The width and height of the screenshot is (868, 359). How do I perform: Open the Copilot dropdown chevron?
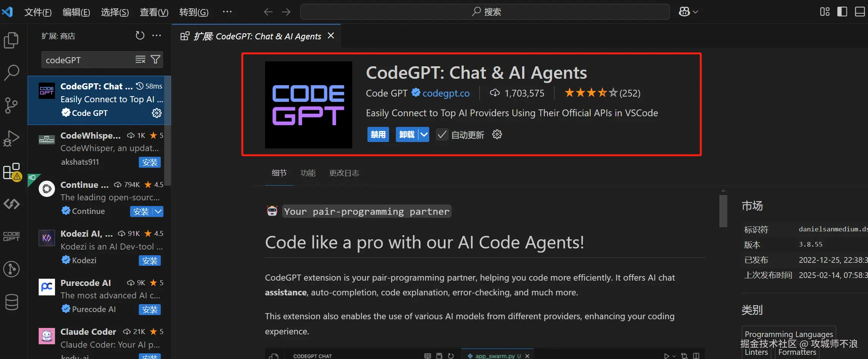click(x=695, y=12)
